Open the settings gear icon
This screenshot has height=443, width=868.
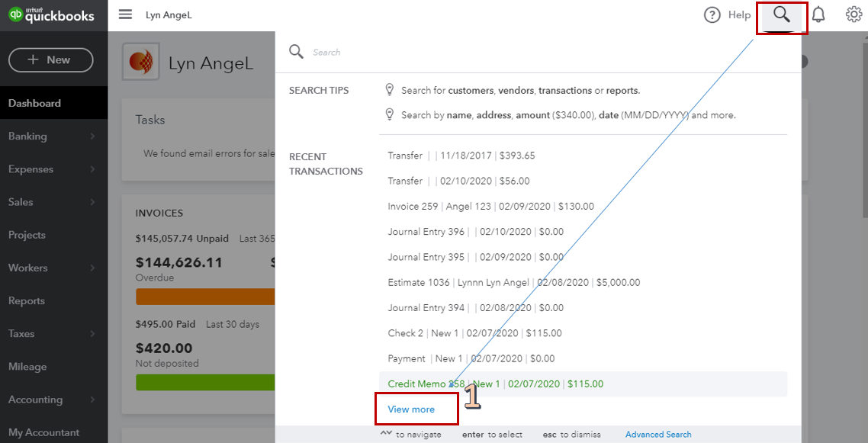pyautogui.click(x=854, y=15)
